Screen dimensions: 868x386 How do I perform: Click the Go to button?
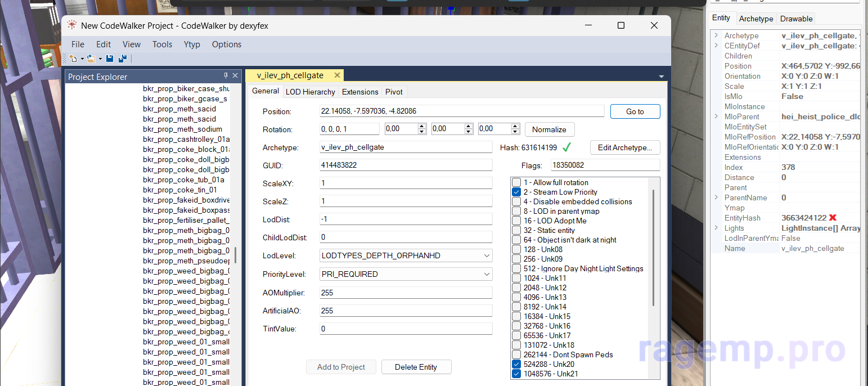tap(635, 111)
